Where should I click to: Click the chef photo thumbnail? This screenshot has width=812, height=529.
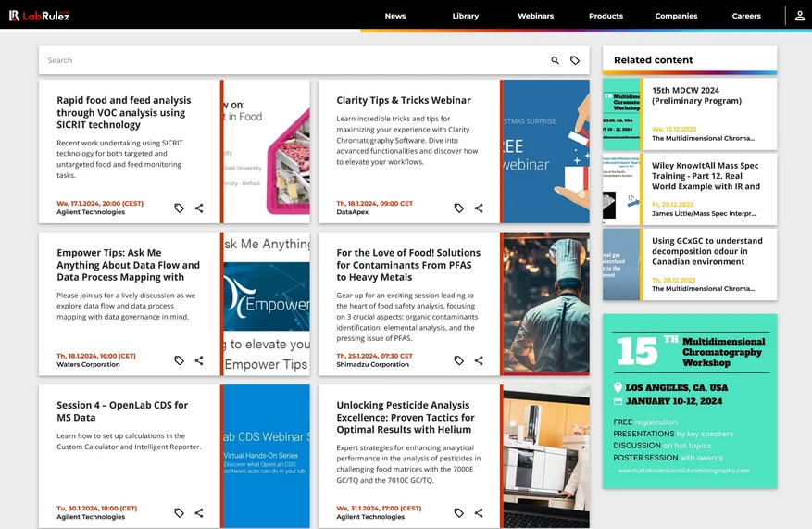546,304
